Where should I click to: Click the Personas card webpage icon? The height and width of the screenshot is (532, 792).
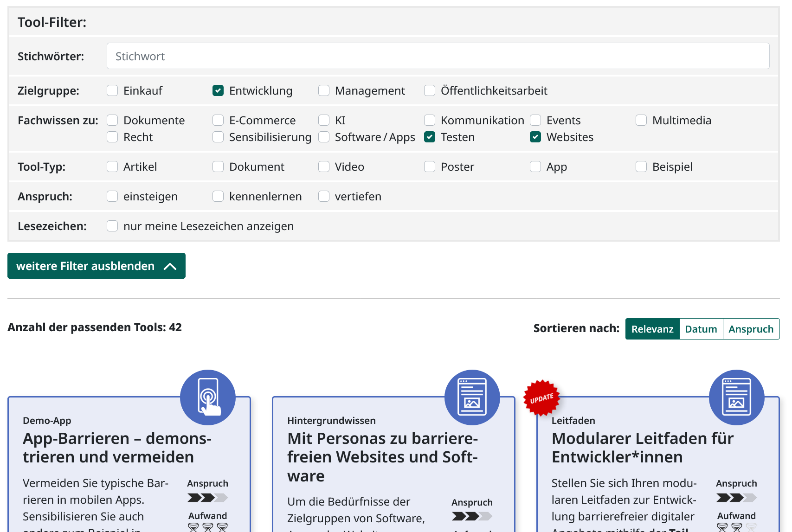472,397
